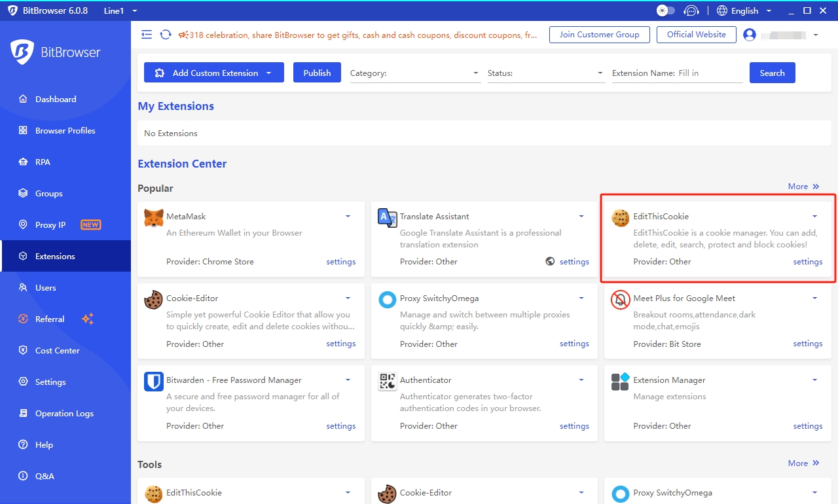Click the NEW badge beside Proxy IP
This screenshot has height=504, width=838.
coord(90,225)
